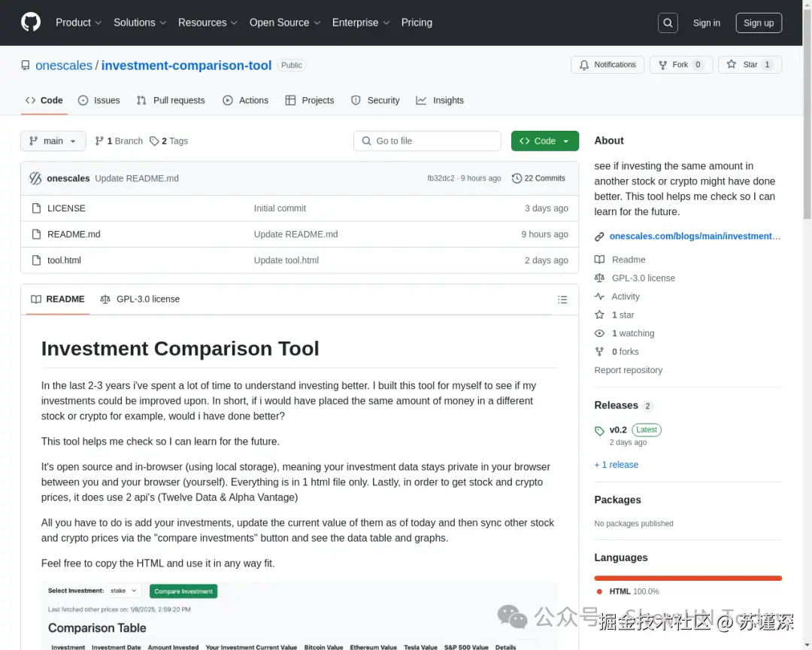Expand the Resources menu
The image size is (812, 650).
[208, 23]
